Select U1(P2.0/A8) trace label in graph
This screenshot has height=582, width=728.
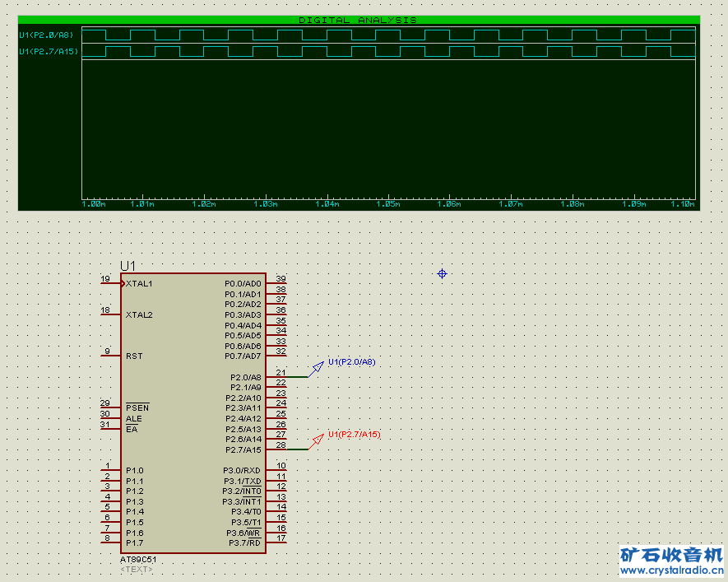[46, 35]
